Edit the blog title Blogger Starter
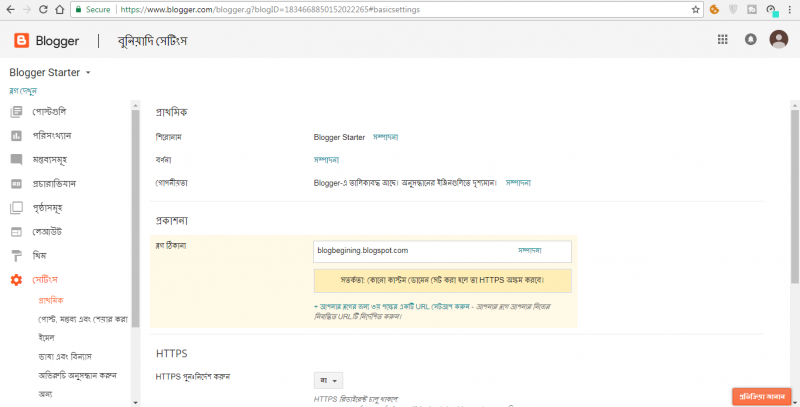The width and height of the screenshot is (800, 407). (x=385, y=137)
